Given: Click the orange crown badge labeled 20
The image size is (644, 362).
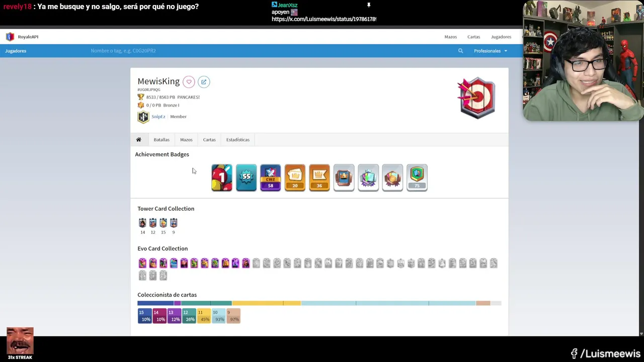Looking at the screenshot, I should [x=295, y=177].
